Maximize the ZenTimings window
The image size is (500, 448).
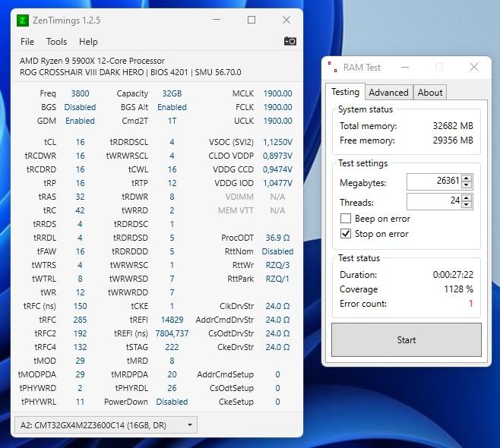tap(252, 20)
